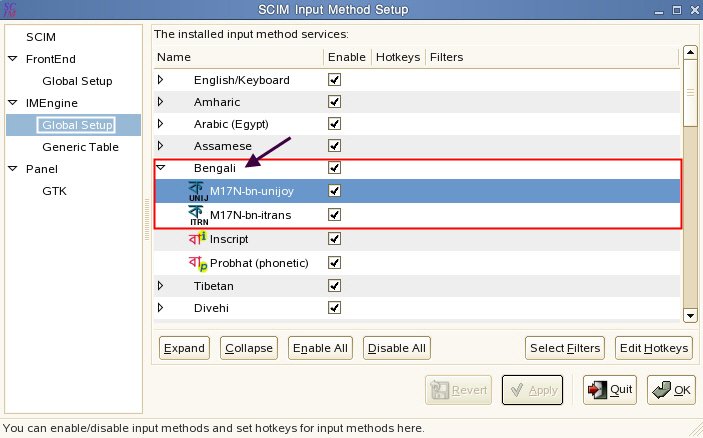The image size is (703, 438).
Task: Collapse the Panel sidebar section
Action: (x=13, y=169)
